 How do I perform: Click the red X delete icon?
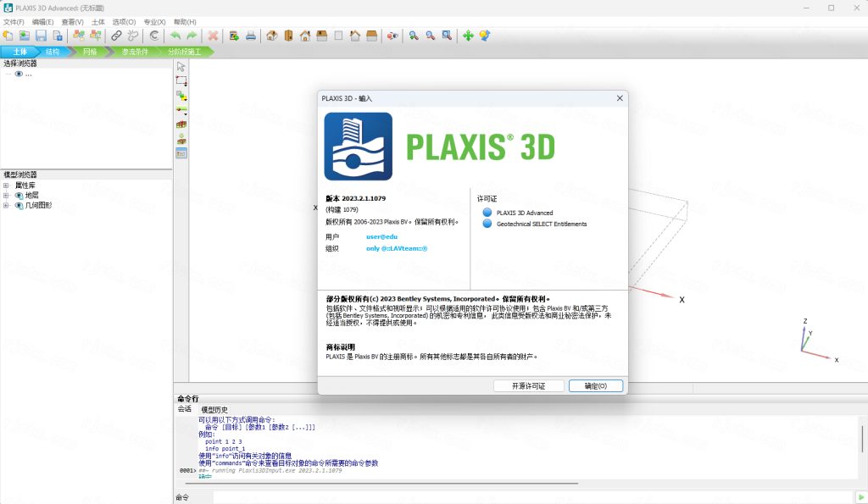tap(213, 36)
